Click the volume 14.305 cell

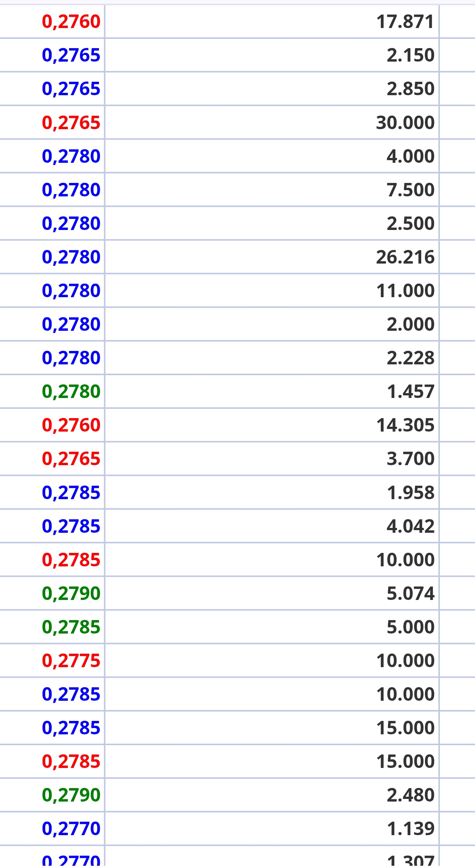tap(405, 425)
